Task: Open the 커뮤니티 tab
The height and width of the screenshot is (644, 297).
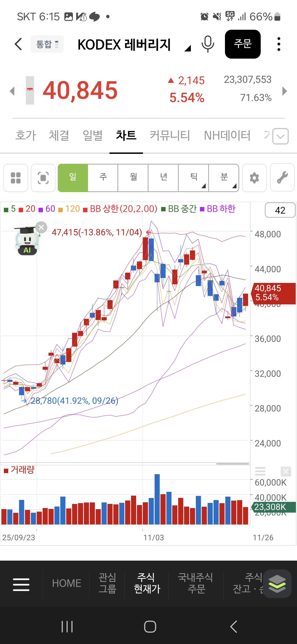Action: [x=170, y=135]
